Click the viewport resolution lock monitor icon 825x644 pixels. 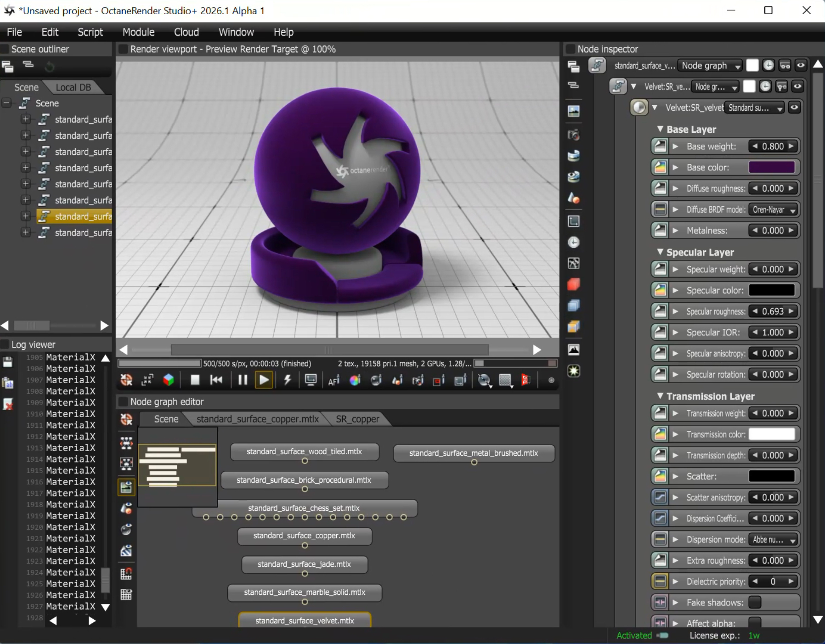[x=311, y=380]
